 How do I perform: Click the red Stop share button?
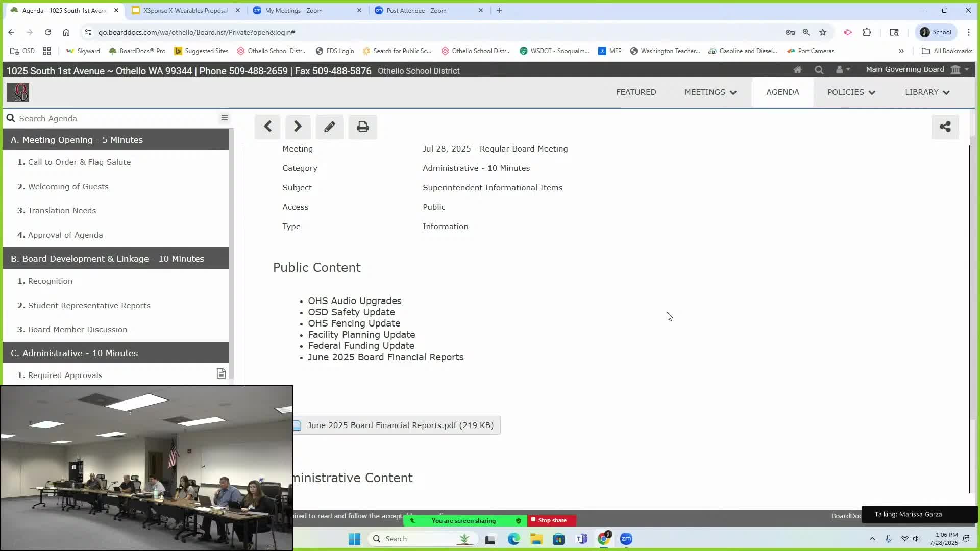pyautogui.click(x=551, y=520)
